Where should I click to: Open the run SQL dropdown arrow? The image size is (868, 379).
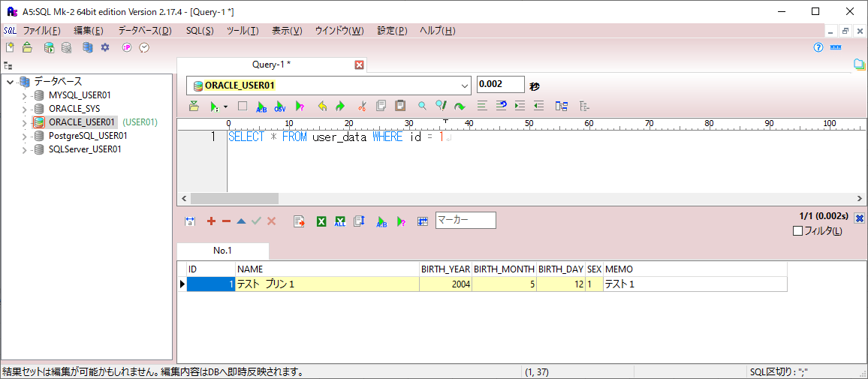click(225, 107)
